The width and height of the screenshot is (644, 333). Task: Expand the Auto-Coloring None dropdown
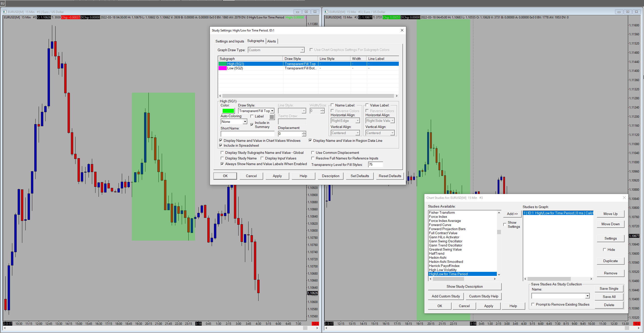[245, 122]
